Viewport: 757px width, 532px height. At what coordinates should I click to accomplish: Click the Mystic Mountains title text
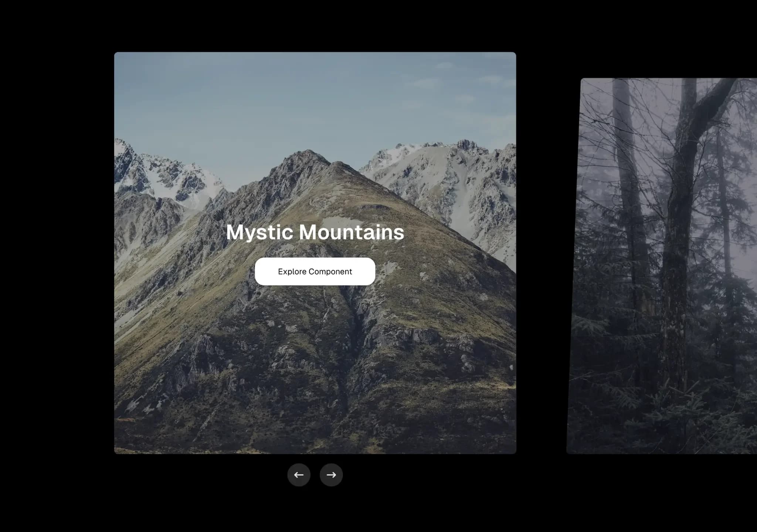(x=315, y=232)
